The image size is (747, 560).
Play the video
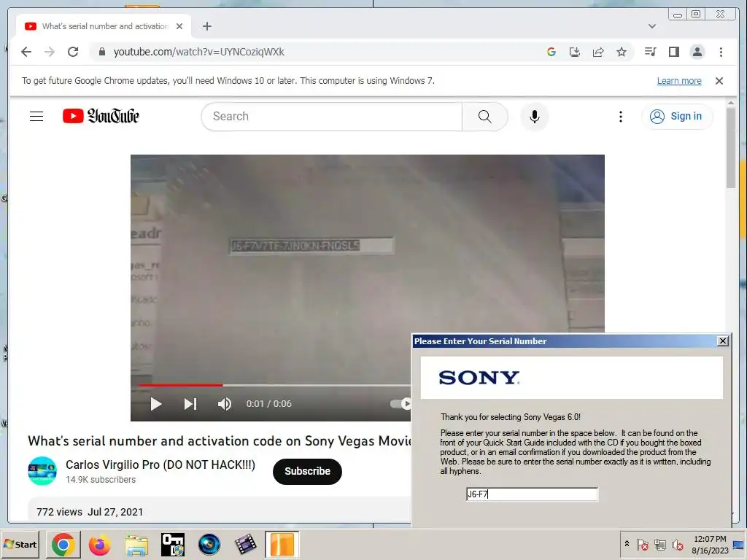click(x=156, y=404)
